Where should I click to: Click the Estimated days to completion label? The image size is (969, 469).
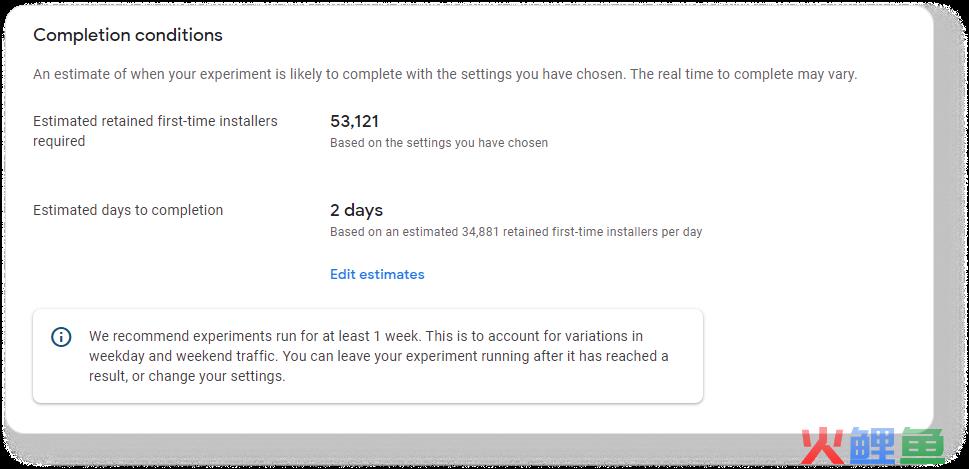[x=128, y=210]
